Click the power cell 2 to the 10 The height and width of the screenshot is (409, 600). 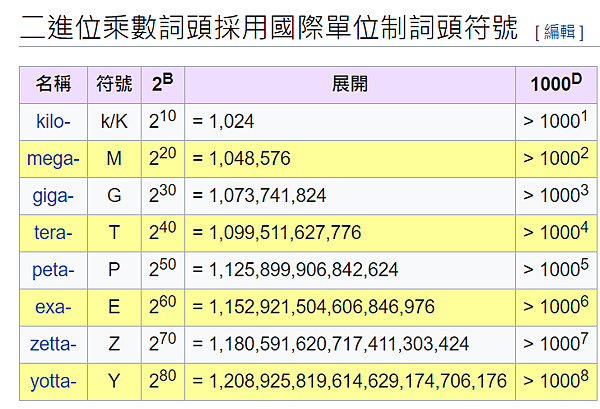[x=163, y=121]
